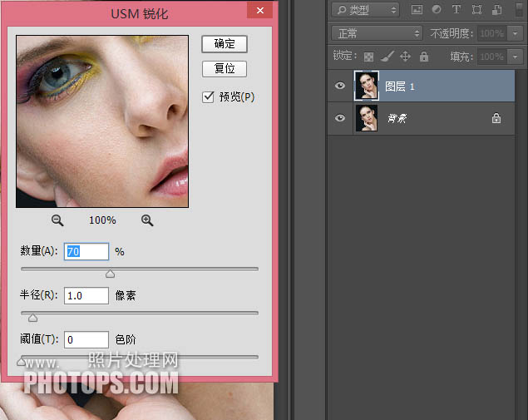Click the 半径(R) radius input field

click(x=86, y=296)
